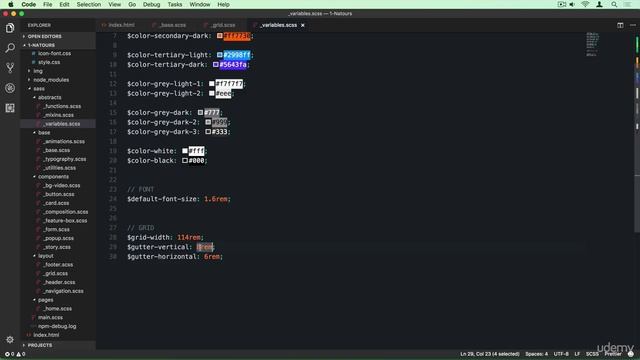Collapse the components folder
The width and height of the screenshot is (640, 360).
coord(53,177)
